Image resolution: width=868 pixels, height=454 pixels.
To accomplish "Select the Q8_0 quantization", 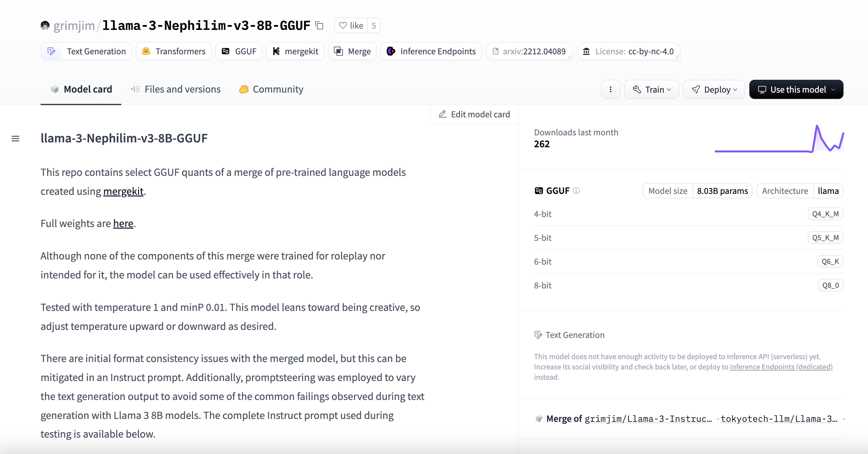I will click(830, 285).
